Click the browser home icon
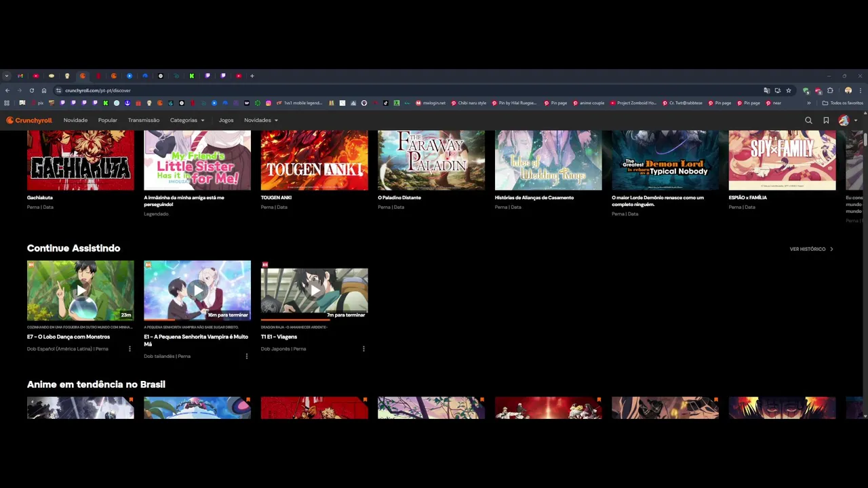The height and width of the screenshot is (488, 868). coord(44,90)
